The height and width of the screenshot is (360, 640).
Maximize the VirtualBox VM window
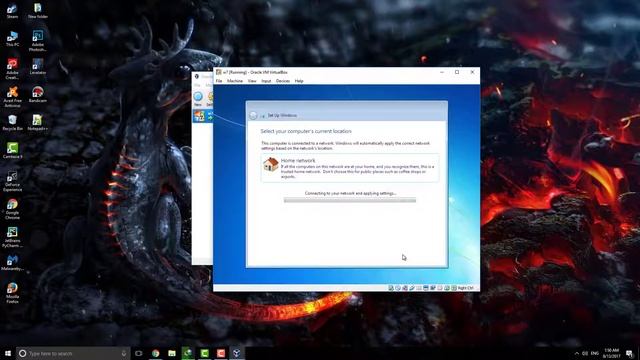(457, 72)
